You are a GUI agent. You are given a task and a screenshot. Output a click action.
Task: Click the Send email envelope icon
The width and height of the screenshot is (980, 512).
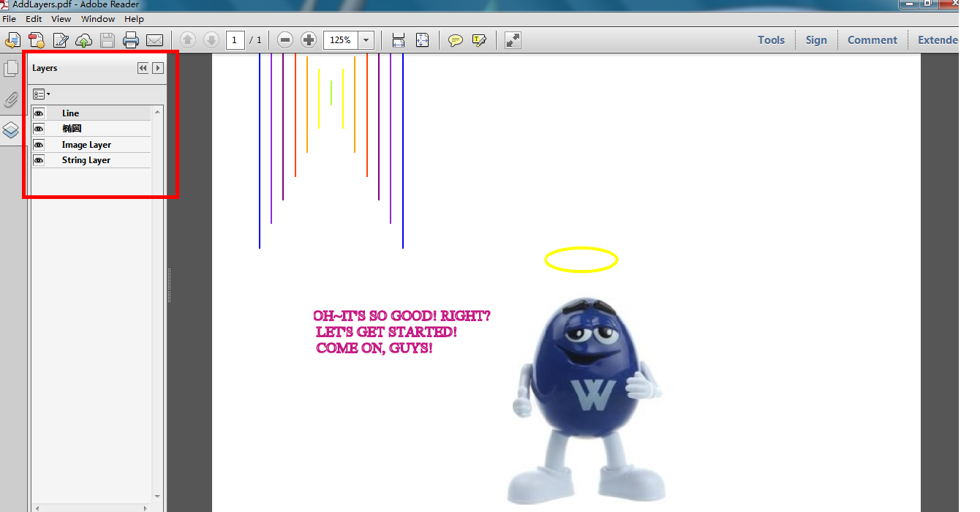pos(154,40)
